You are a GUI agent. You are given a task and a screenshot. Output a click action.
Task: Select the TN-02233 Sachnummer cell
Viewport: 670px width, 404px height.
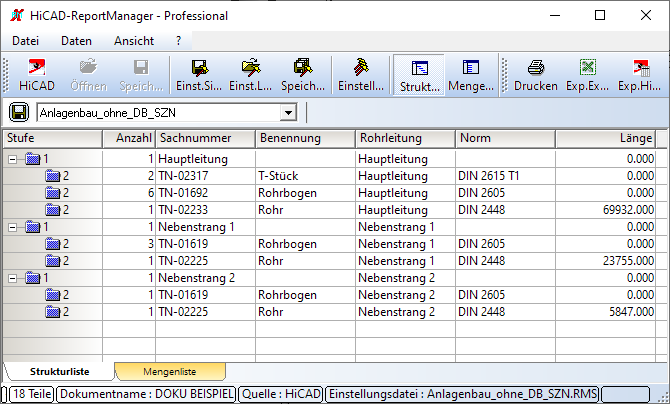click(205, 210)
